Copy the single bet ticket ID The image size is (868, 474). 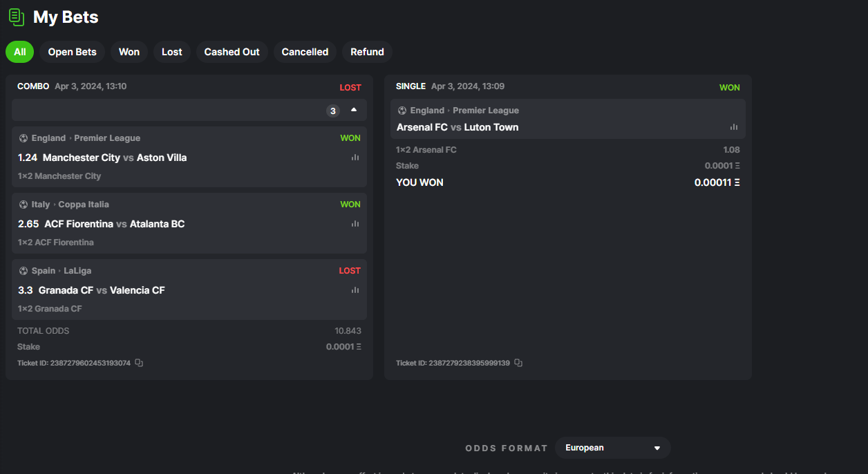click(518, 363)
